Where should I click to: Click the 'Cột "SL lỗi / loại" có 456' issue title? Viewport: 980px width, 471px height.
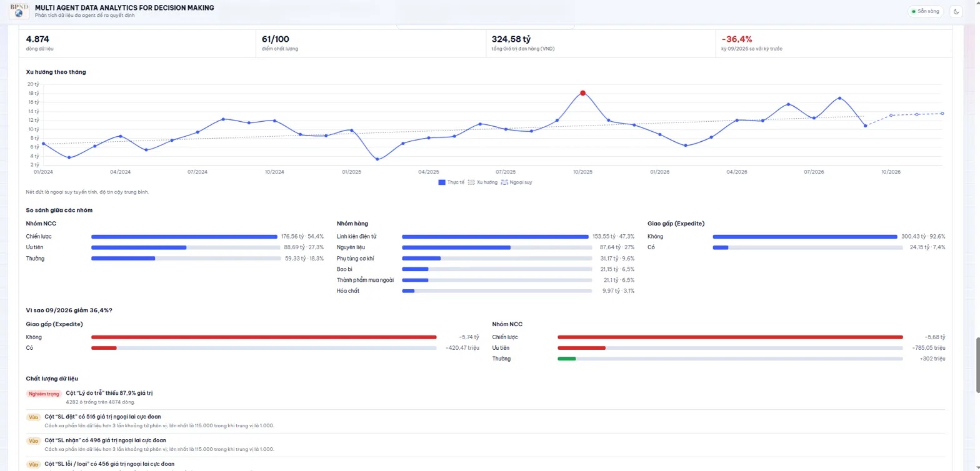(x=109, y=464)
